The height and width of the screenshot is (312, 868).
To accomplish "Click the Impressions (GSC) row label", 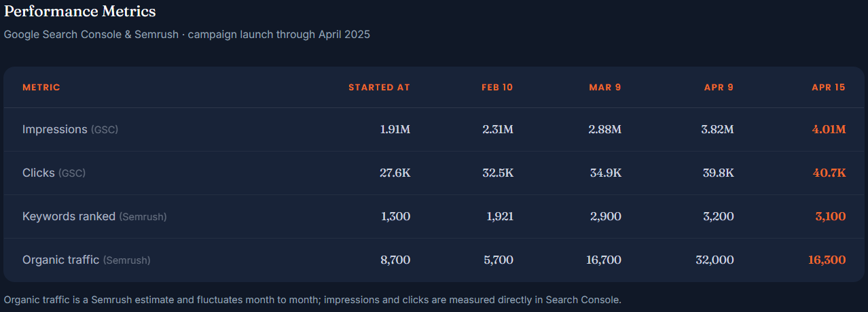I will (x=70, y=129).
